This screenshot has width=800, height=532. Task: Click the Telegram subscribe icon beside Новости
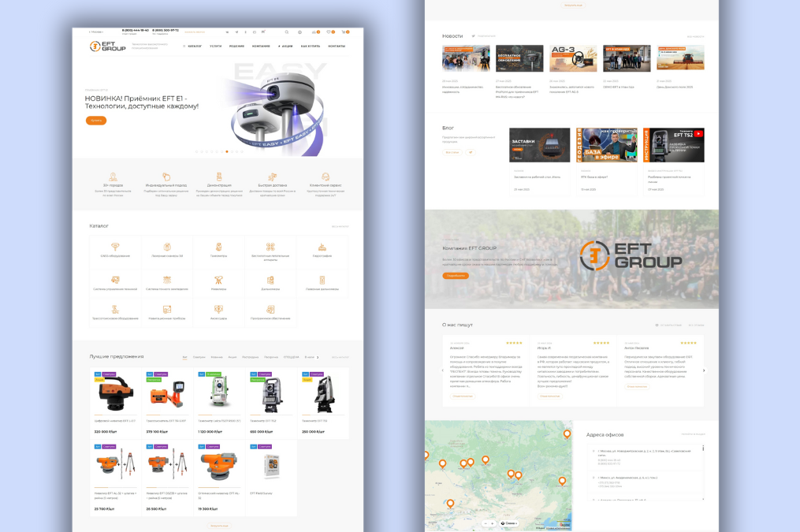click(474, 36)
